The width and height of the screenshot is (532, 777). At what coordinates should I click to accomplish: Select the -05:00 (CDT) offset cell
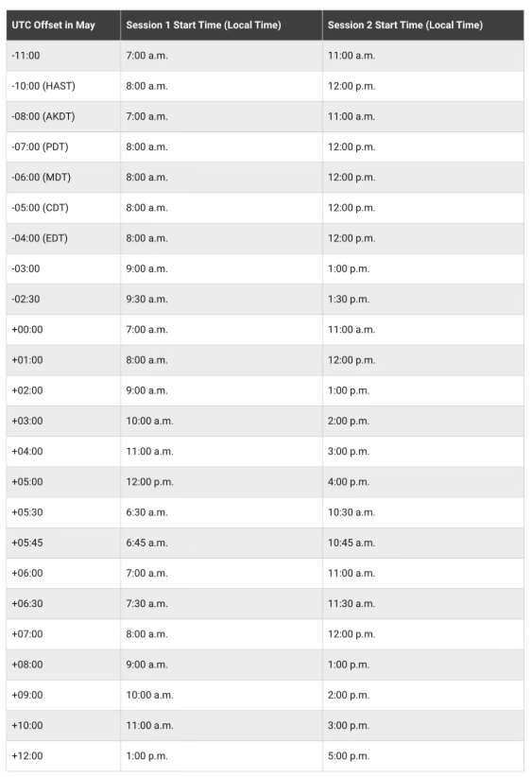click(63, 208)
